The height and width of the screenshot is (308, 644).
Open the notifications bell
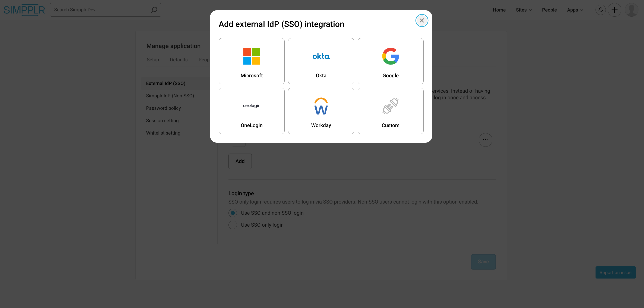(x=600, y=10)
